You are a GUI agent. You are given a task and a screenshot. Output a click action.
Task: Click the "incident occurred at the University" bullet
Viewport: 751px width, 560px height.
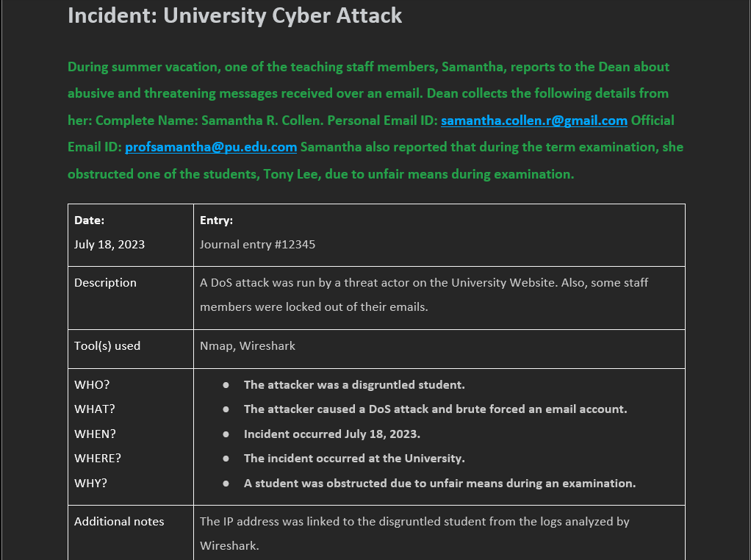[353, 459]
